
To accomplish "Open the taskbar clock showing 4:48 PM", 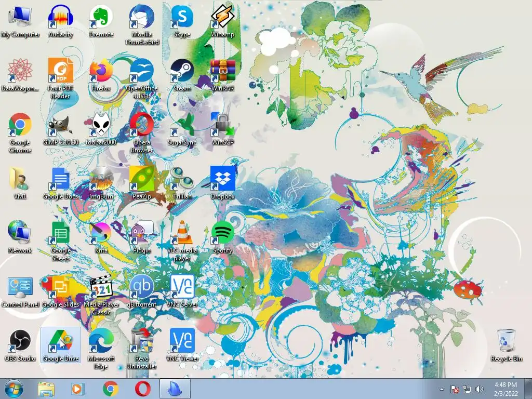I will 506,390.
